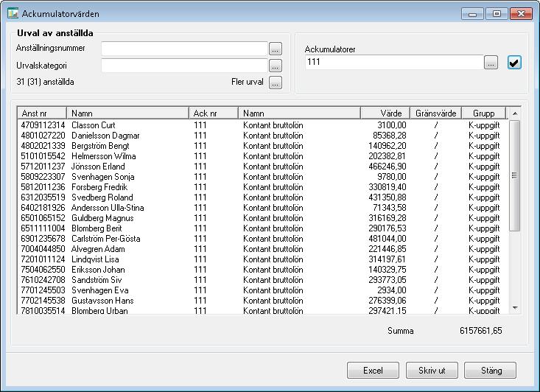The image size is (540, 392).
Task: Minimize the Ackumulatorvärden window
Action: (x=472, y=14)
